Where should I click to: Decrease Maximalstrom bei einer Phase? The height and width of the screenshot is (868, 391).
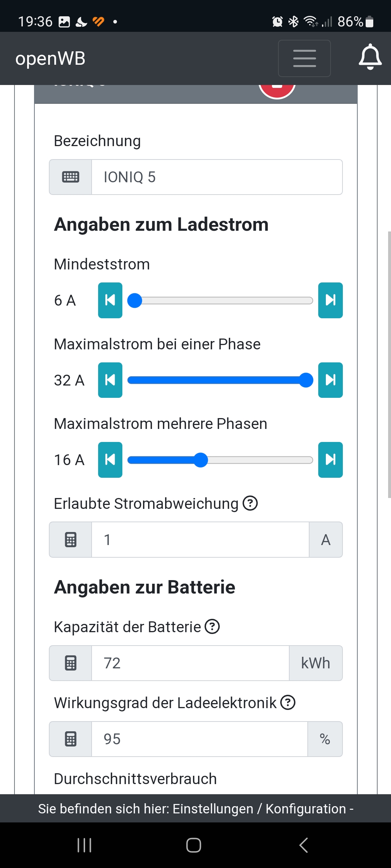pos(110,380)
